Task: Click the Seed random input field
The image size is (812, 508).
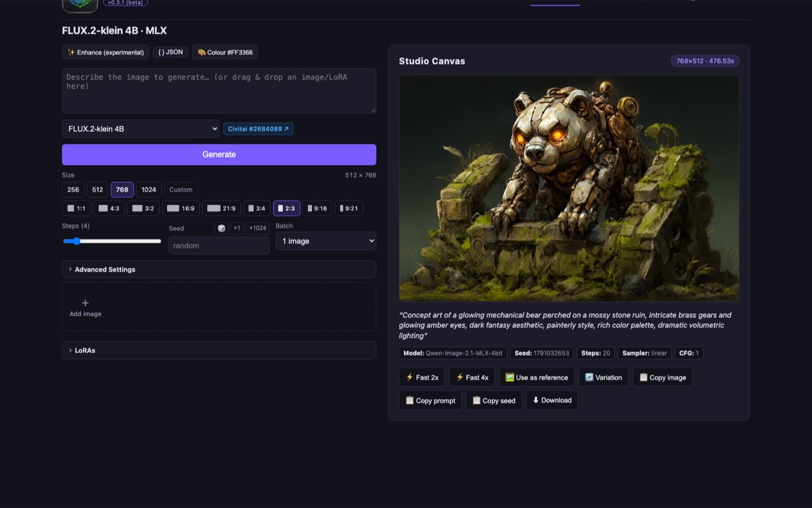Action: coord(219,245)
